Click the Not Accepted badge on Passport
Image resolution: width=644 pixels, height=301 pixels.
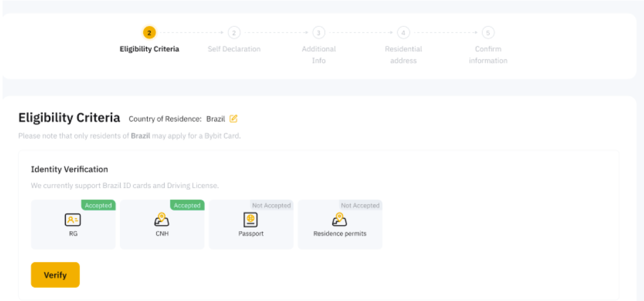point(271,205)
